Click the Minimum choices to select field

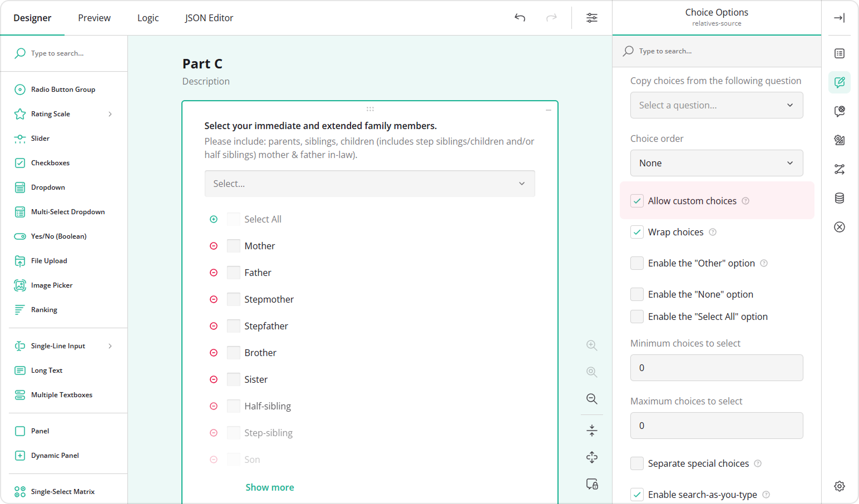click(x=717, y=368)
